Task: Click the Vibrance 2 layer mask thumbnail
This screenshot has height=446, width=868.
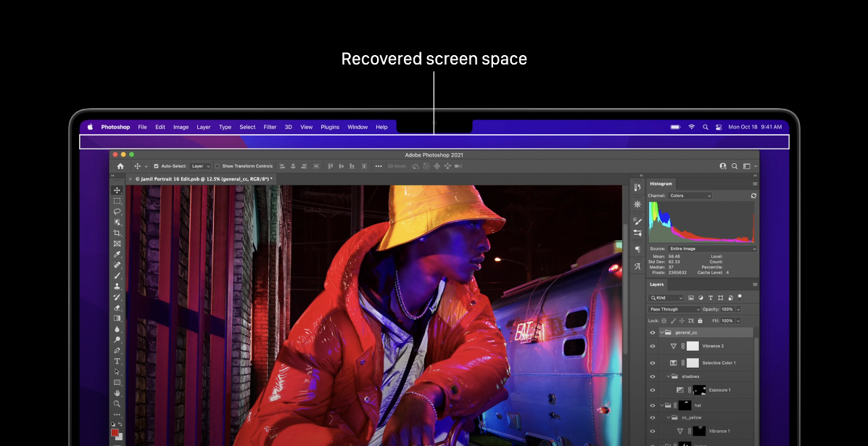Action: coord(693,347)
